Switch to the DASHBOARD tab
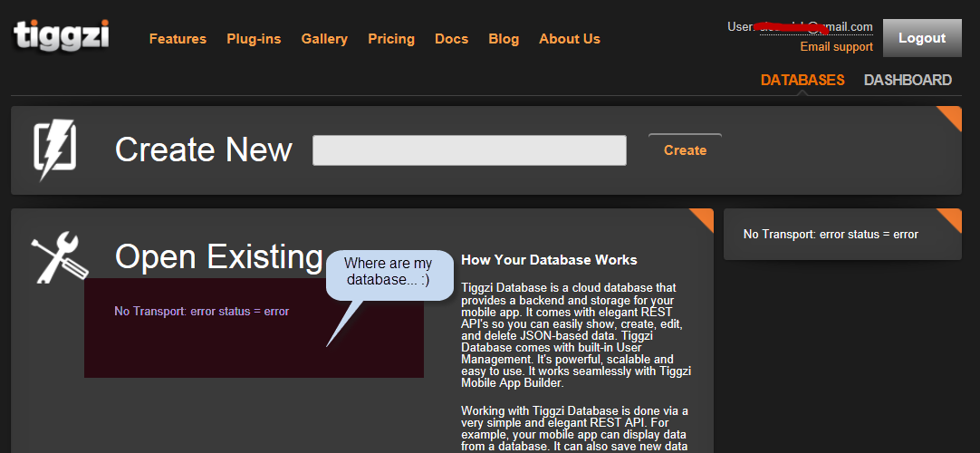The image size is (980, 453). 908,80
